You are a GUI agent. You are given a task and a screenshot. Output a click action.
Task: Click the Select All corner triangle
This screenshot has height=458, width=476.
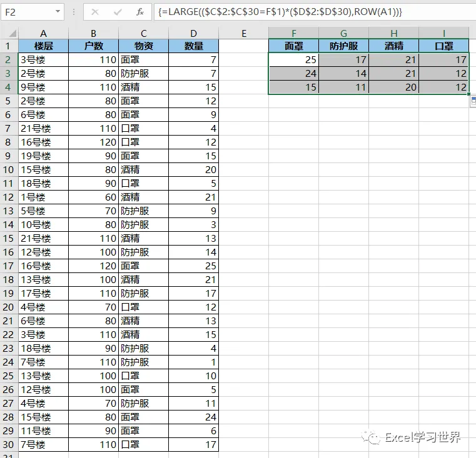click(13, 33)
